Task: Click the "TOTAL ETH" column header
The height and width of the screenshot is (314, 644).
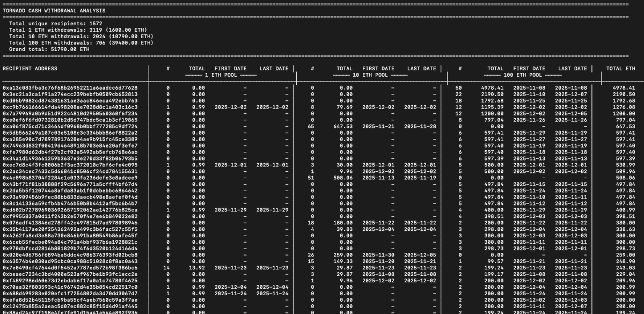Action: [x=621, y=69]
